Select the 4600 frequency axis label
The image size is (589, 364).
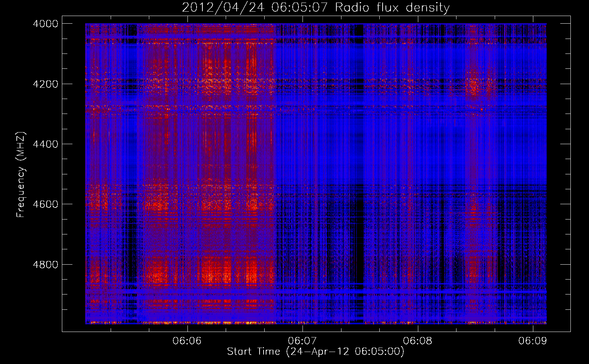(46, 204)
